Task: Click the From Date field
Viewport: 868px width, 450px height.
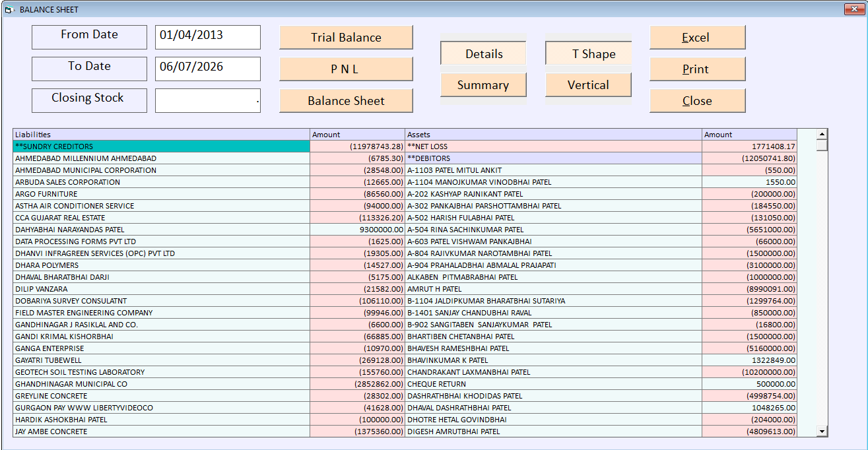Action: [x=208, y=37]
